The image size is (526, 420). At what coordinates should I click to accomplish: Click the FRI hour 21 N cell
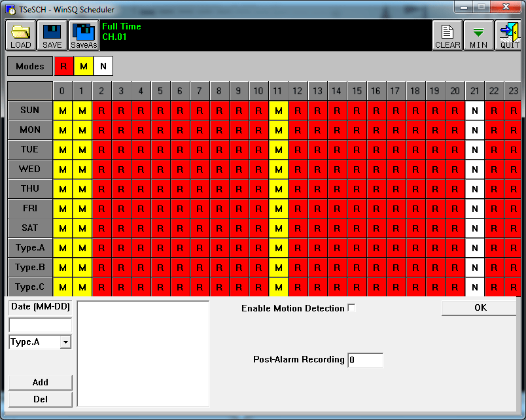475,209
